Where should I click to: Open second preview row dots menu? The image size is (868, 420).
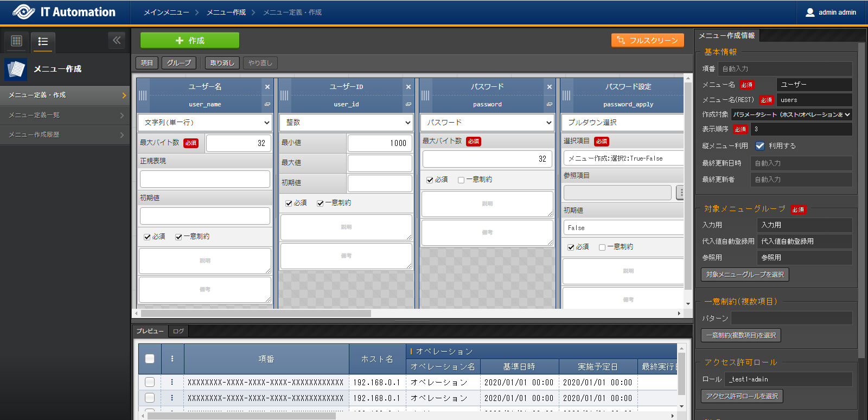[172, 398]
